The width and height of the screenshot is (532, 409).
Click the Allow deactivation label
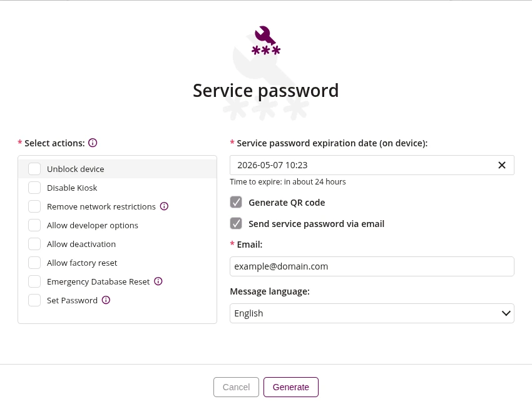click(x=81, y=244)
